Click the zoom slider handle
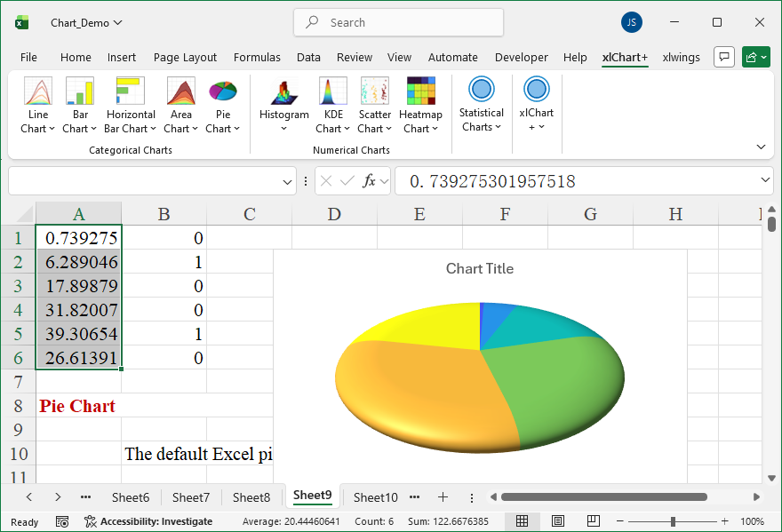 tap(674, 521)
